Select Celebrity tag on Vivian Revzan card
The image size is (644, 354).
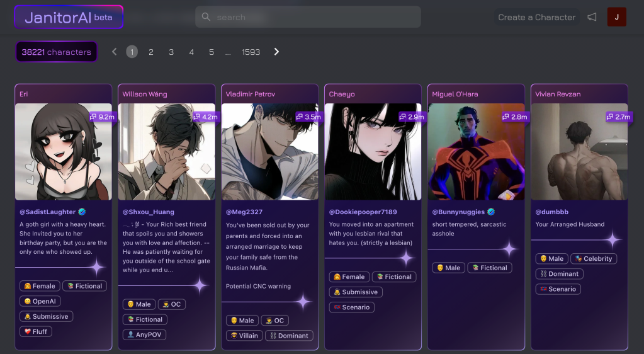click(x=594, y=259)
